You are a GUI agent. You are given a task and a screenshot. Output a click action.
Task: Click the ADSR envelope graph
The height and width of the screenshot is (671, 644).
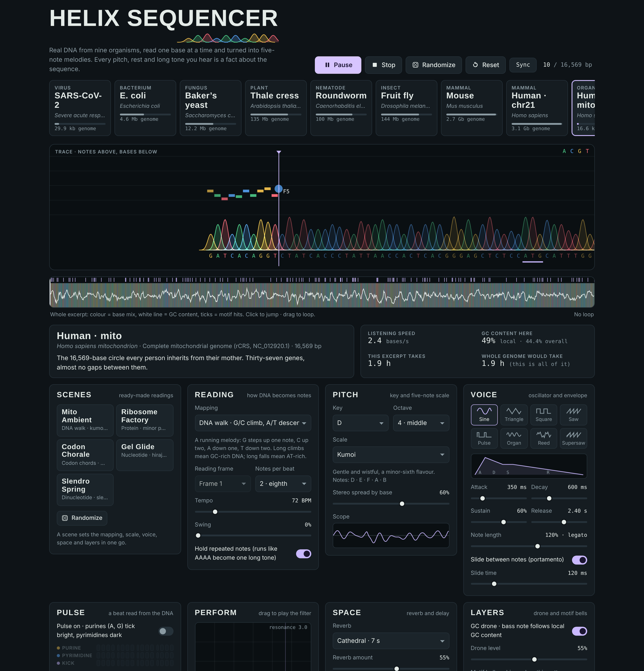tap(529, 466)
